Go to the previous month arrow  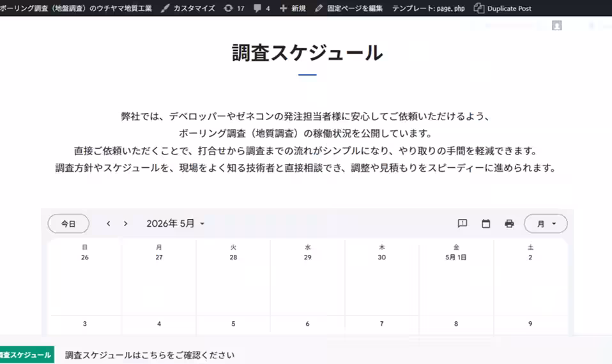click(x=109, y=224)
